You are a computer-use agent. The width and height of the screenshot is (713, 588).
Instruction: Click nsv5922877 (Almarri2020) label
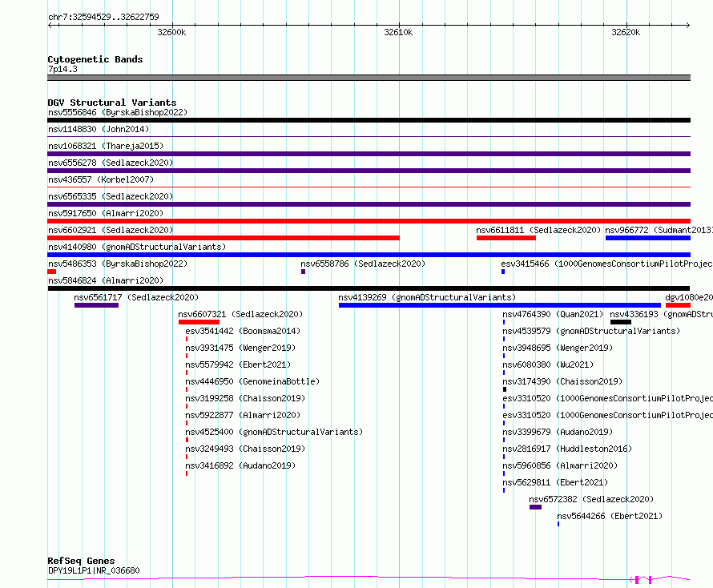point(243,415)
